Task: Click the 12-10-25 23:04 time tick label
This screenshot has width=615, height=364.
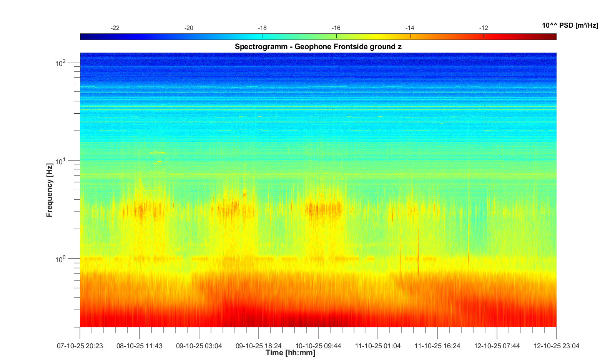Action: click(x=556, y=346)
